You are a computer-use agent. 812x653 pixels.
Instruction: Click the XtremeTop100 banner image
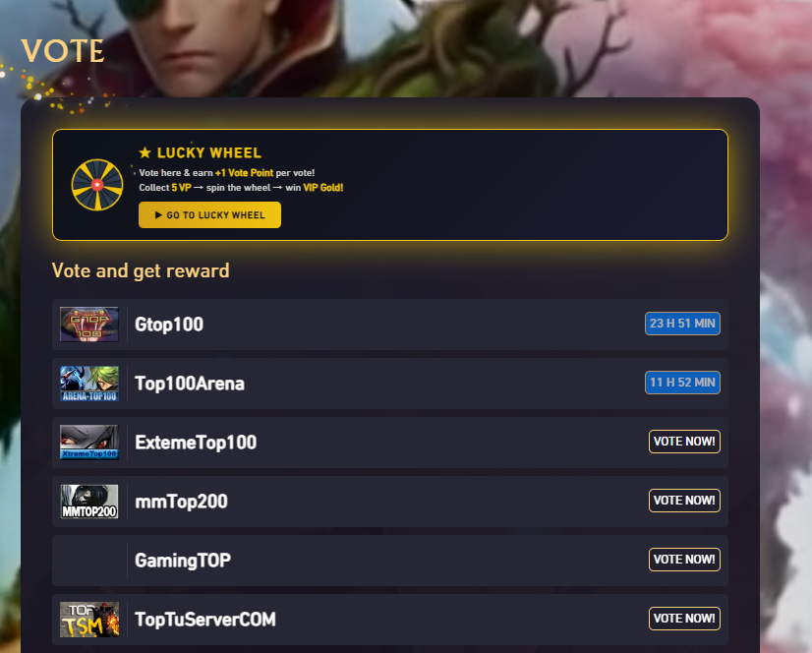pyautogui.click(x=89, y=443)
